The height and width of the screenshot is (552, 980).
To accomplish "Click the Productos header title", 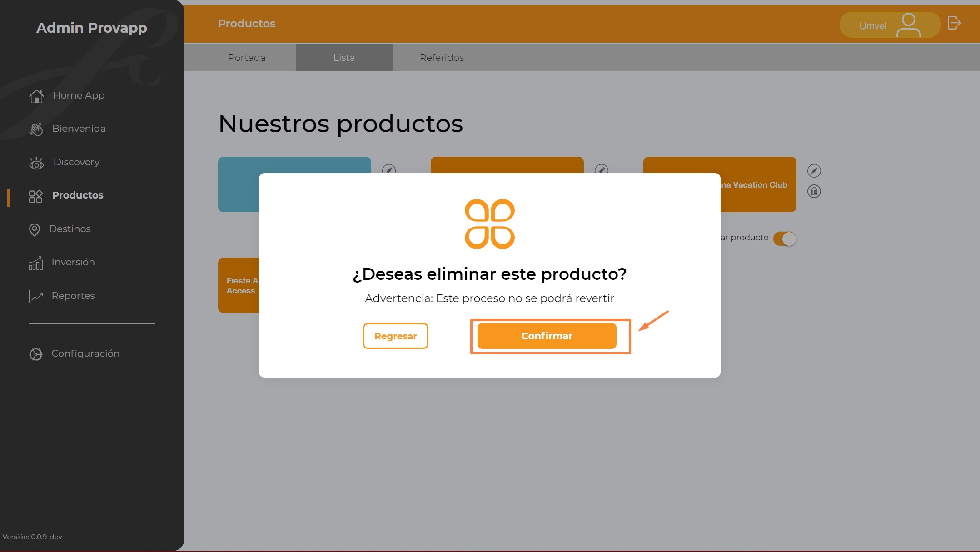I will [247, 24].
